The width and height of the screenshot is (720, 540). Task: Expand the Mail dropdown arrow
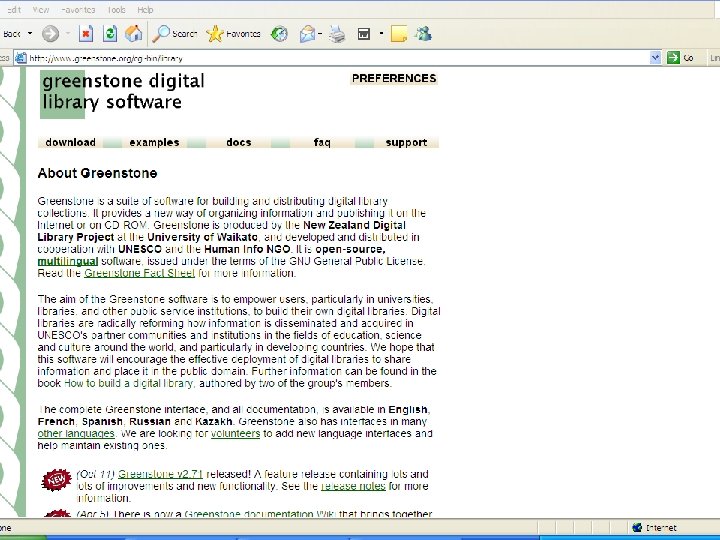[x=320, y=34]
